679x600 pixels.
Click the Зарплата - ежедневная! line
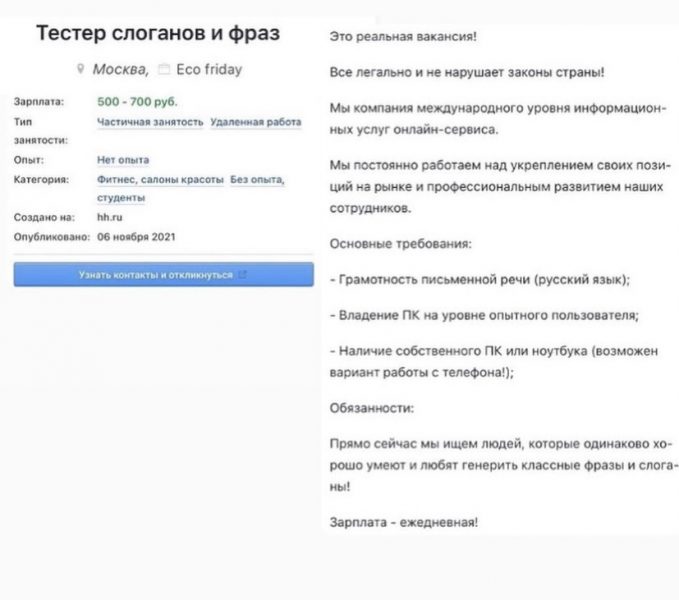click(404, 523)
